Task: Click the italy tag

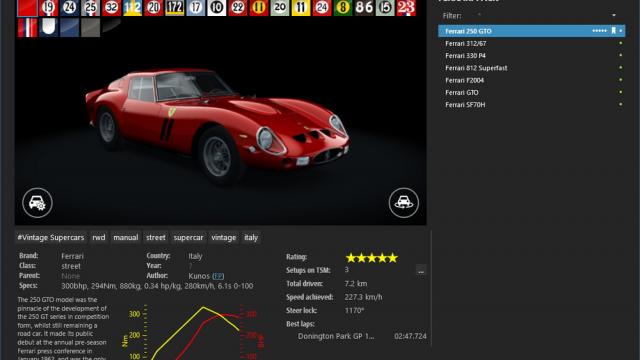Action: click(251, 238)
